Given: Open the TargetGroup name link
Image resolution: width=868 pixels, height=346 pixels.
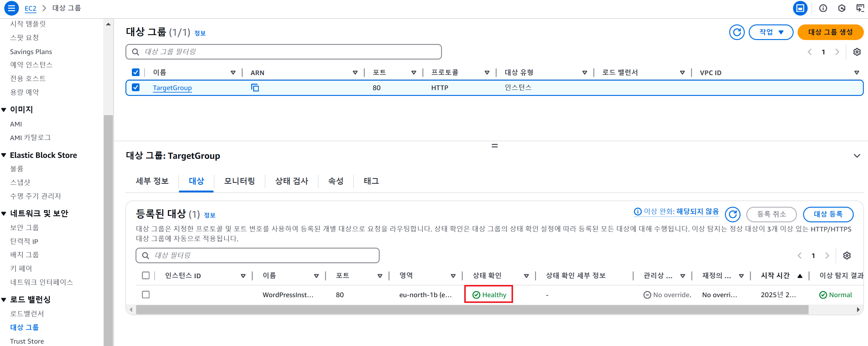Looking at the screenshot, I should [172, 88].
